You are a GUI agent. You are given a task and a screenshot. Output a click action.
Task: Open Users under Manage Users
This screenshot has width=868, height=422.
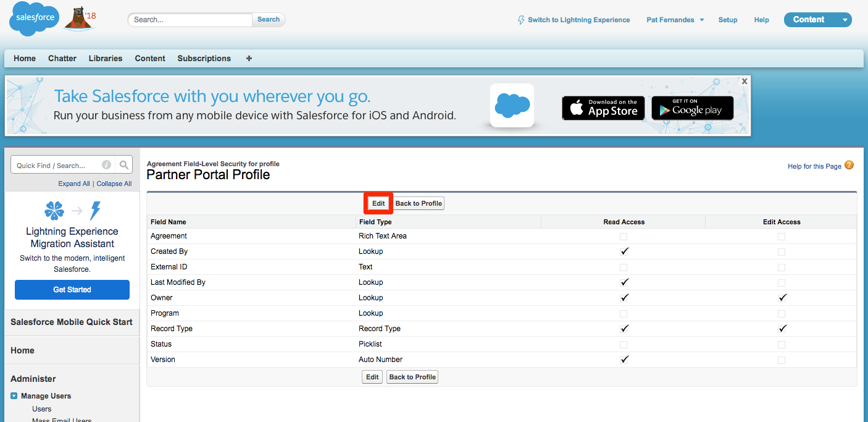tap(42, 409)
